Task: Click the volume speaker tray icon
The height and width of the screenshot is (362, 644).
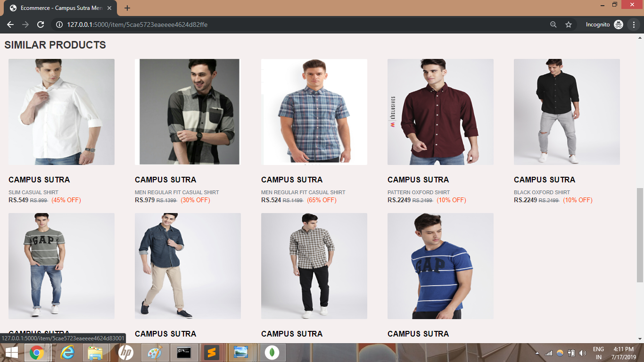Action: point(583,353)
